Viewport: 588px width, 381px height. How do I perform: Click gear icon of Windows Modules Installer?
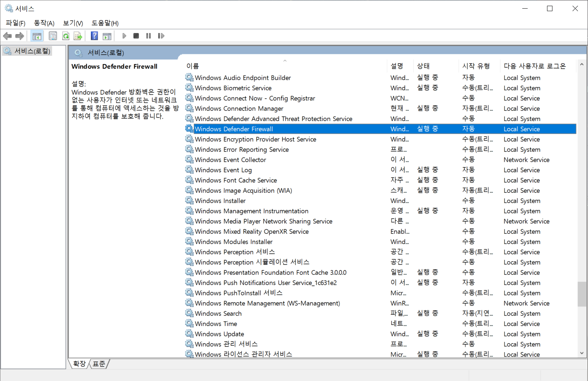[x=189, y=242]
